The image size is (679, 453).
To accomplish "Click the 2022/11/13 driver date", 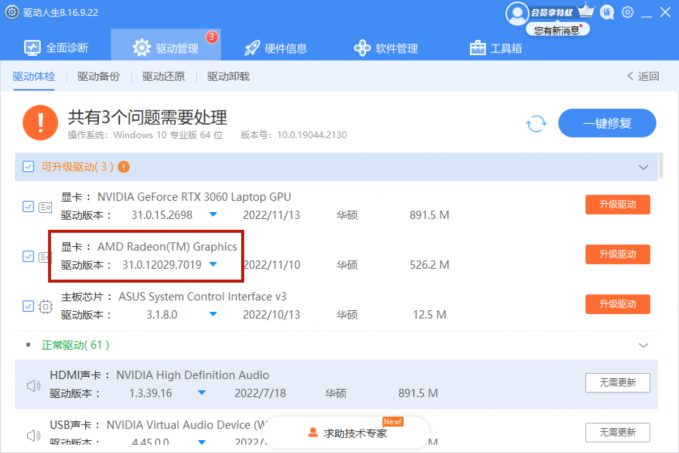I will point(272,215).
